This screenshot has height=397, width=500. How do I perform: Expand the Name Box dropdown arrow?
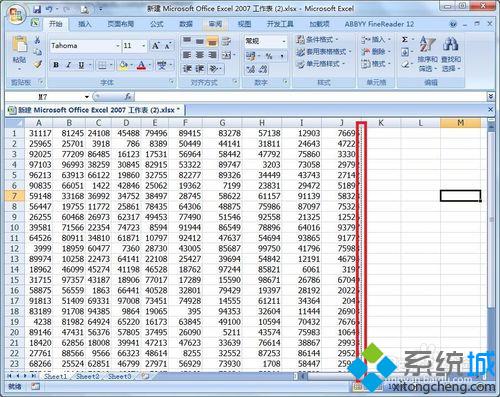tap(86, 97)
